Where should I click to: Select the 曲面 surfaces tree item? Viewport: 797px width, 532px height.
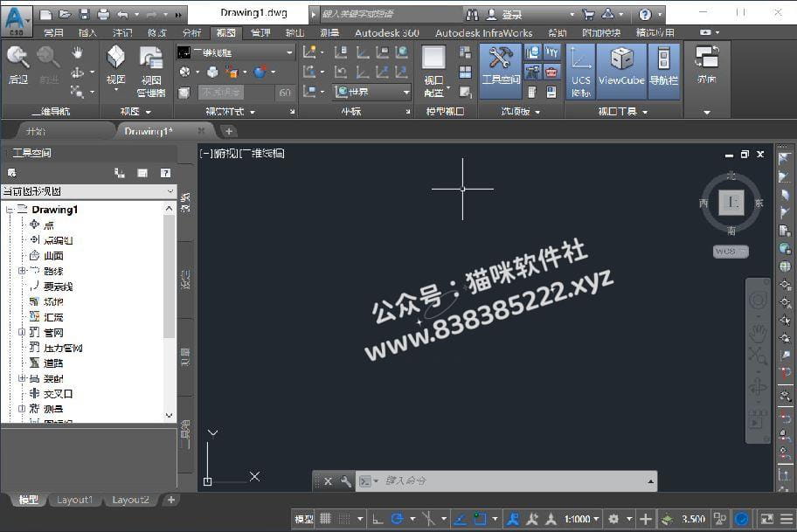(54, 256)
